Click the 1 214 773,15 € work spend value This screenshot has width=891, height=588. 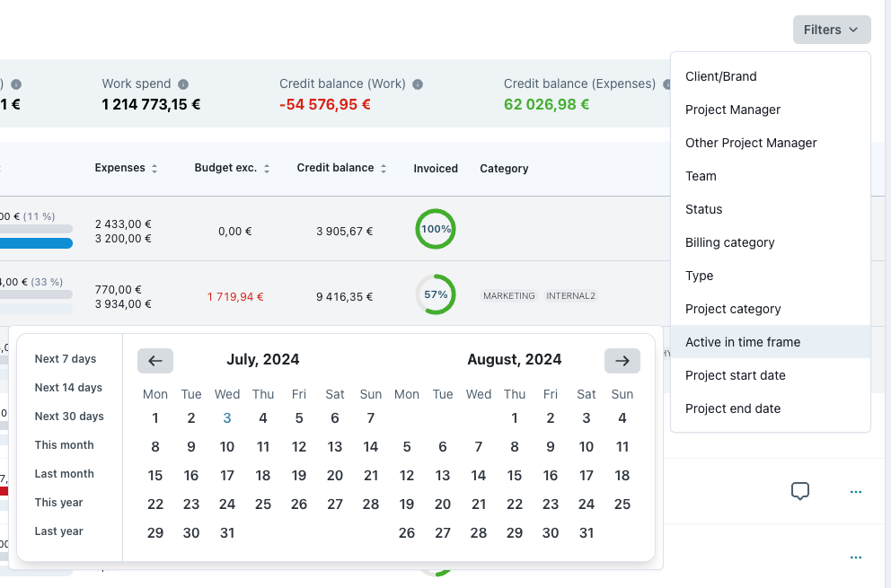[151, 104]
